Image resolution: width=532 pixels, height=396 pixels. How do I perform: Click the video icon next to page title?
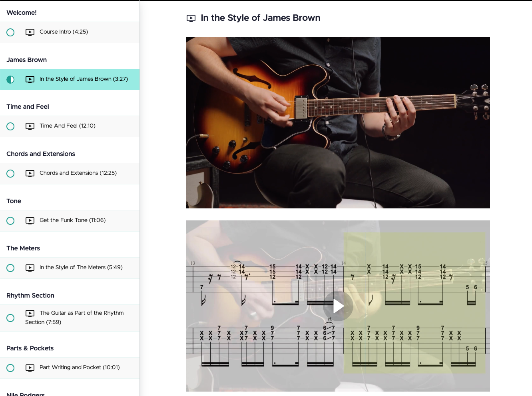pos(191,18)
